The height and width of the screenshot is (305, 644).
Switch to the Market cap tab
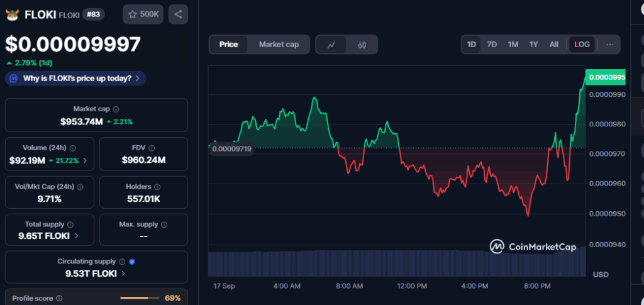(x=279, y=45)
